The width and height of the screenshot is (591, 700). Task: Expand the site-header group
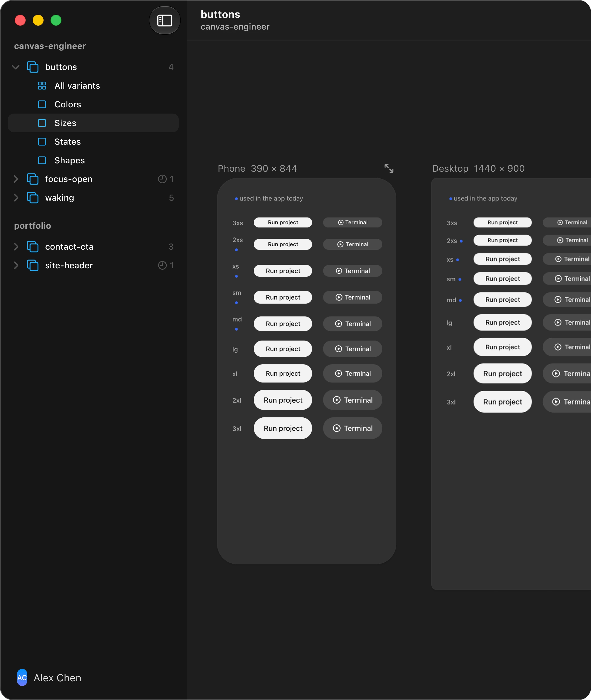[16, 265]
